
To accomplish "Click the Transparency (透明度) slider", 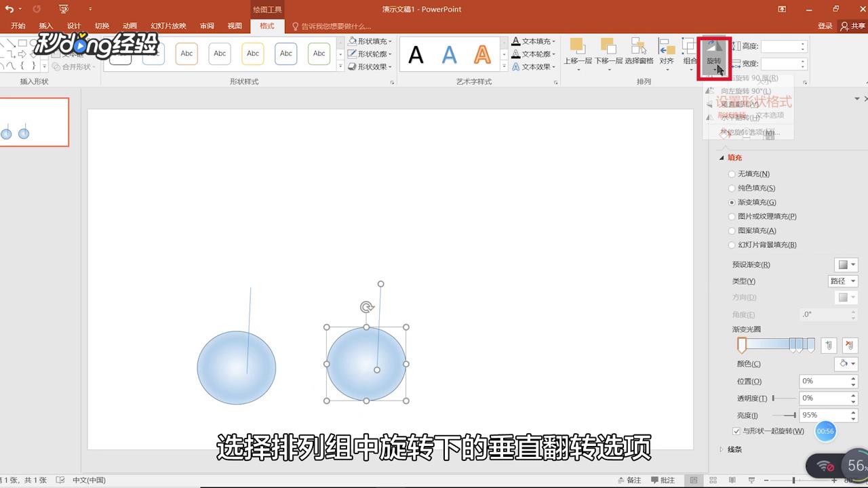I will 784,398.
